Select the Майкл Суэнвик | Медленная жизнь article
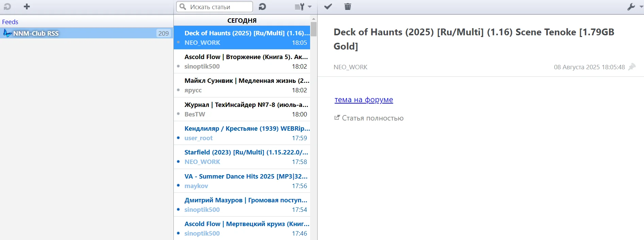 pyautogui.click(x=247, y=81)
